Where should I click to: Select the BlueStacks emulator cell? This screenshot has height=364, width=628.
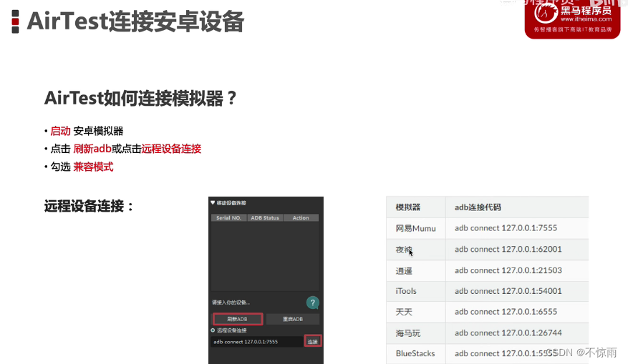coord(415,353)
